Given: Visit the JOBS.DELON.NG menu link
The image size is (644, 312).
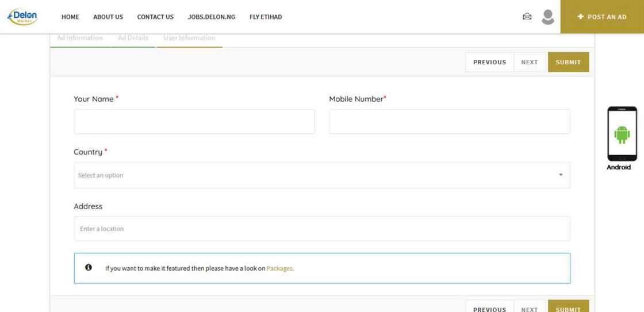Looking at the screenshot, I should point(211,17).
